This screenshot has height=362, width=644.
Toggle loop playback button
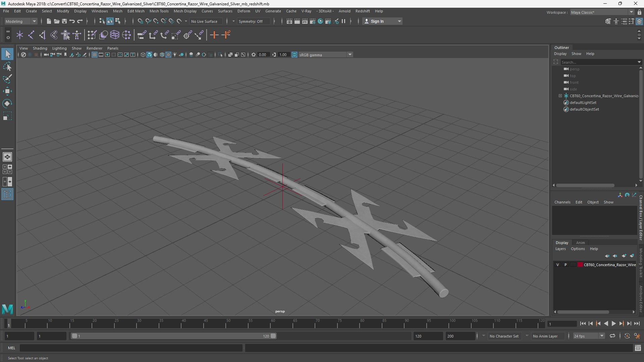tap(612, 336)
